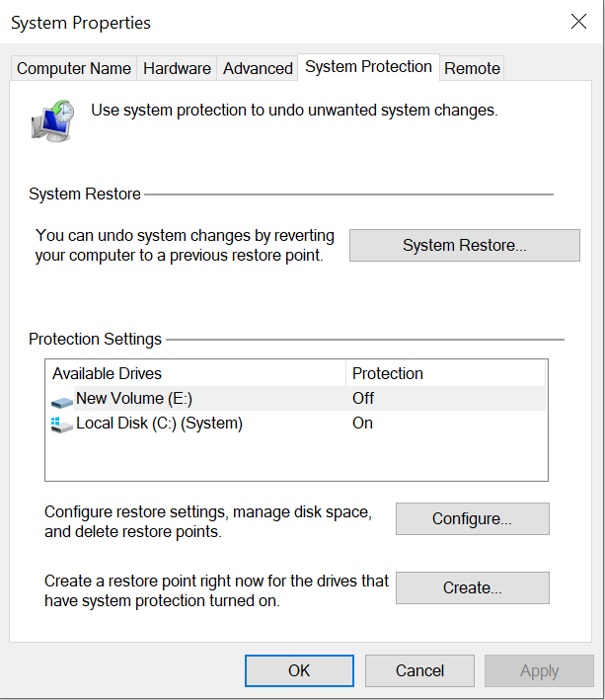Click Create... to make a restore point
Image resolution: width=605 pixels, height=700 pixels.
point(472,587)
